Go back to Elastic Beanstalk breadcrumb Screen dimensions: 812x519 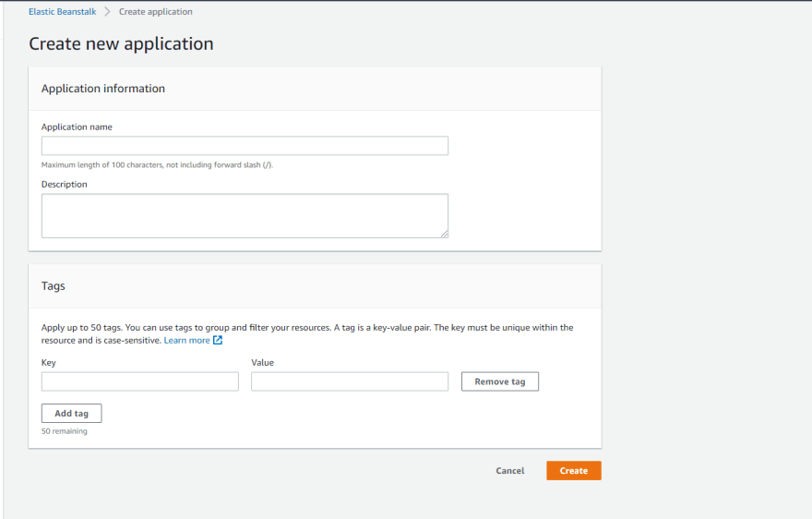[62, 11]
